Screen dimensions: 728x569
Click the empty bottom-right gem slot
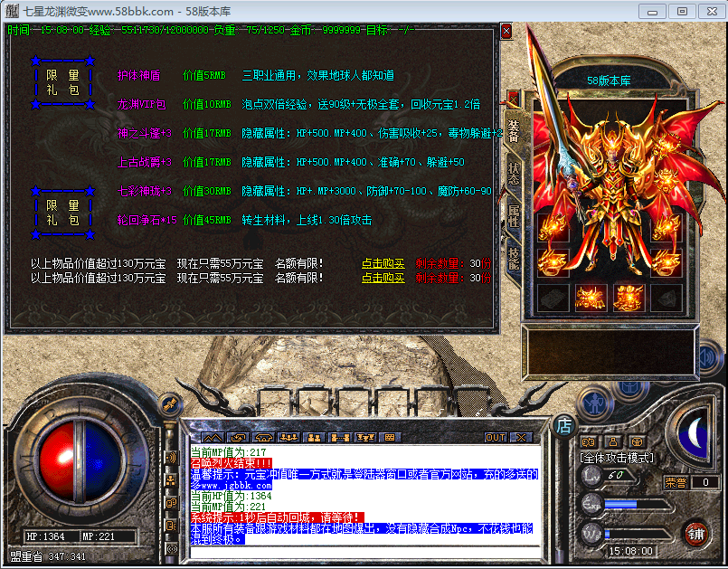tap(667, 298)
